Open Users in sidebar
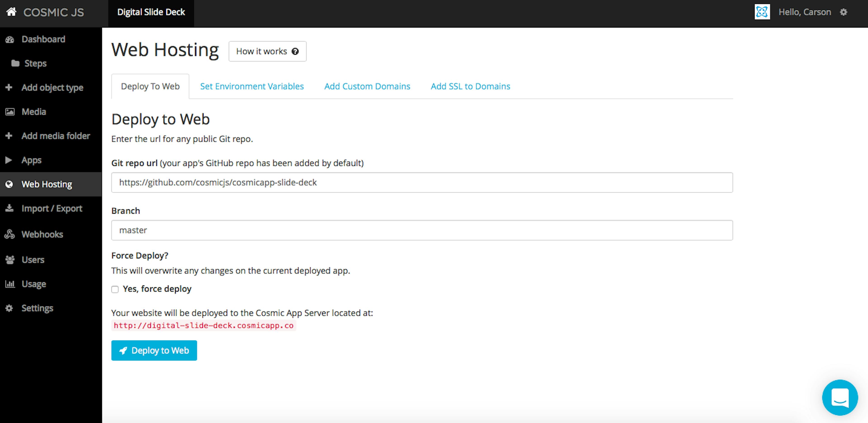868x423 pixels. [x=51, y=260]
